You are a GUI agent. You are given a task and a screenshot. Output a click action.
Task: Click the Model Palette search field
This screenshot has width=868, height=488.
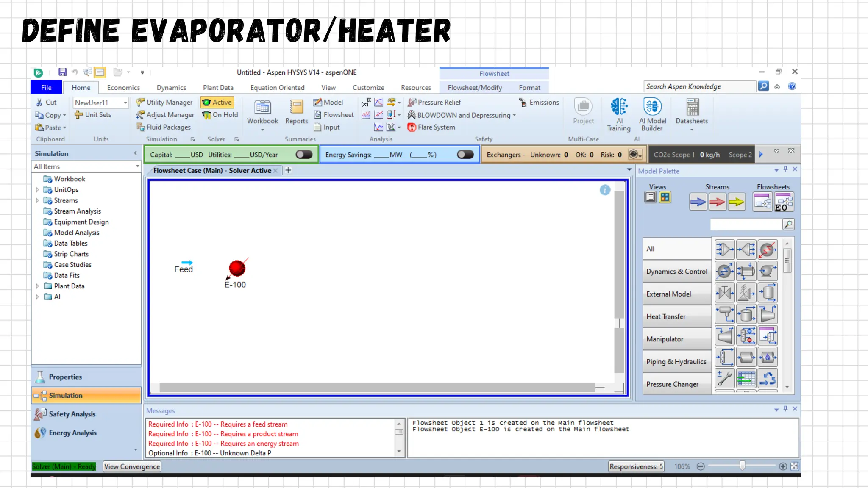pos(746,224)
